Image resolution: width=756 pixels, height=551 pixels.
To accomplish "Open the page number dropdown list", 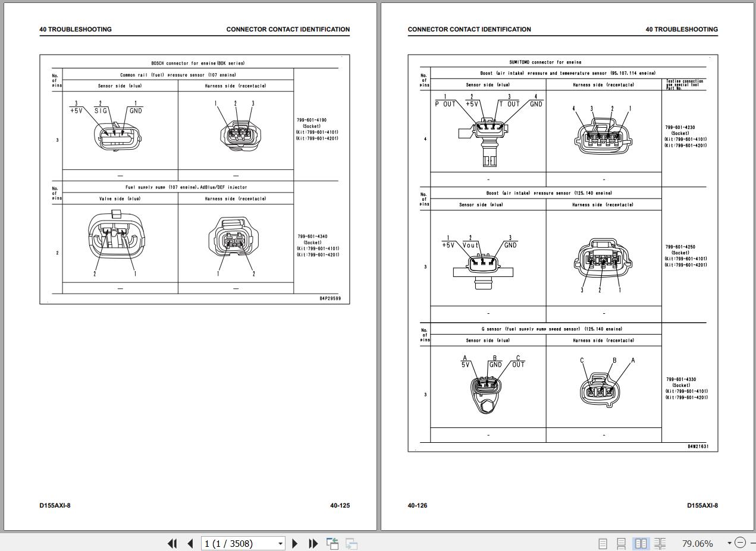I will (x=280, y=543).
